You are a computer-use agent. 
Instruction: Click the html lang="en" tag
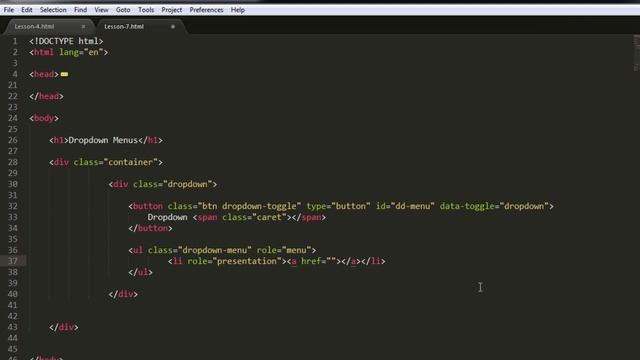point(69,52)
